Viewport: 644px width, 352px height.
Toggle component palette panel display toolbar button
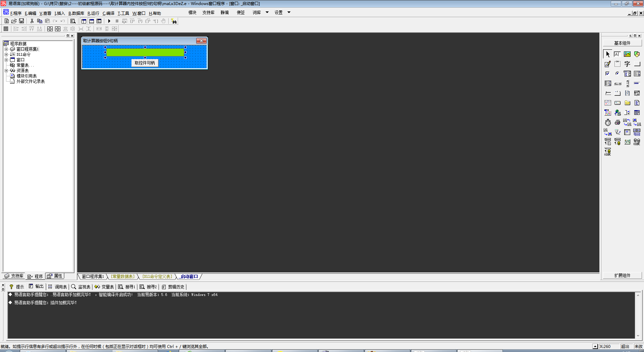pyautogui.click(x=99, y=21)
